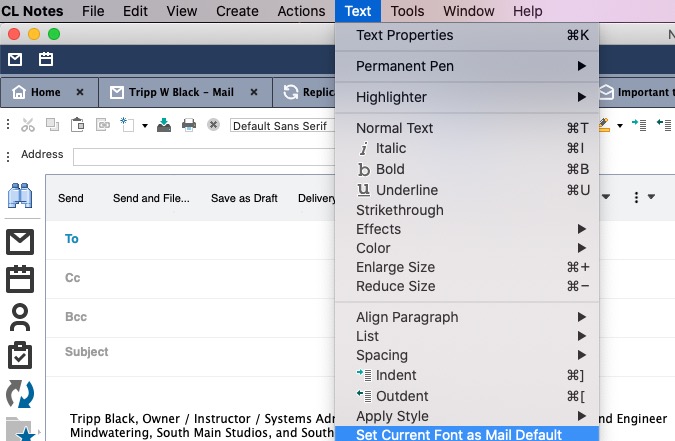Open the Default Sans Serif font dropdown
Image resolution: width=675 pixels, height=441 pixels.
pos(282,125)
